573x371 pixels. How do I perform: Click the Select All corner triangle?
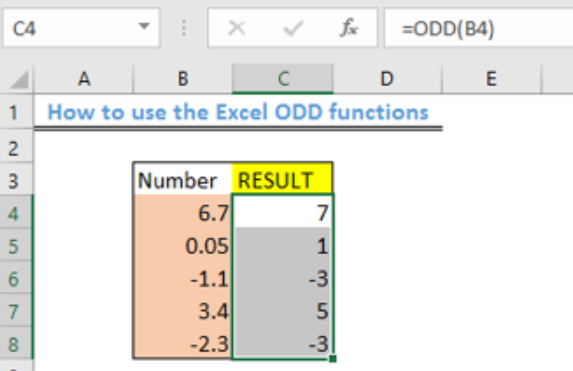click(x=19, y=79)
